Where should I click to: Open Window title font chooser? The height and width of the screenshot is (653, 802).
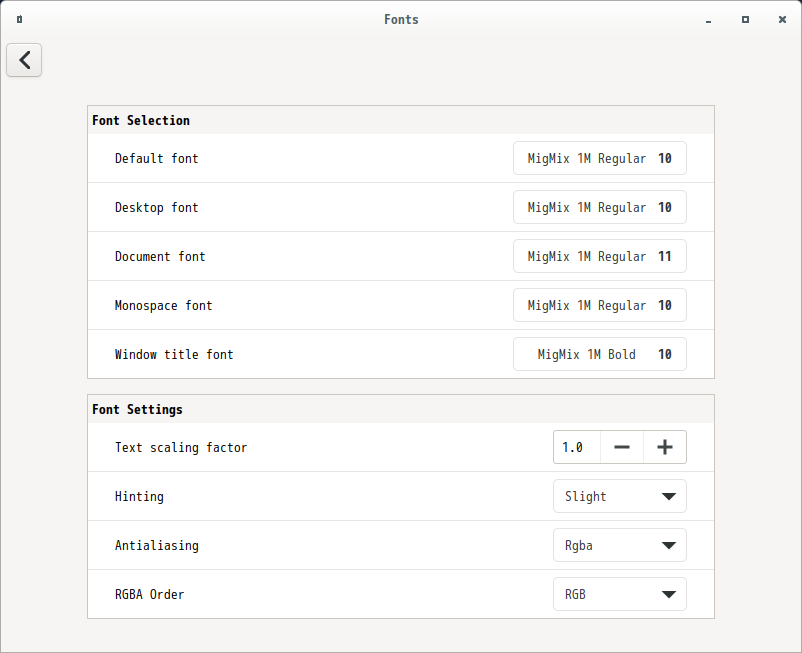pos(599,354)
